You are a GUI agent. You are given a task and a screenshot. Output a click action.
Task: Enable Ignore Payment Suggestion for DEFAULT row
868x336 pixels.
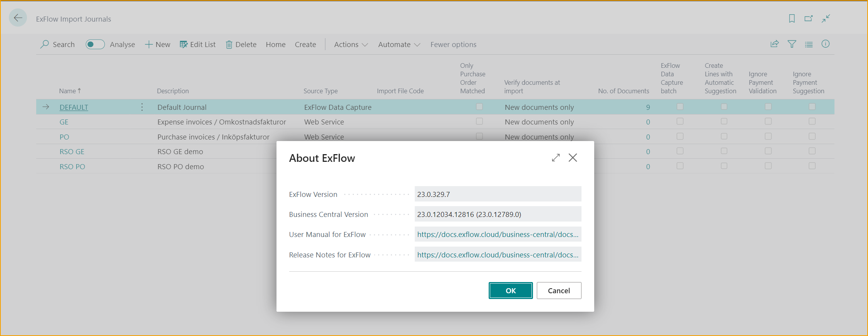(812, 107)
